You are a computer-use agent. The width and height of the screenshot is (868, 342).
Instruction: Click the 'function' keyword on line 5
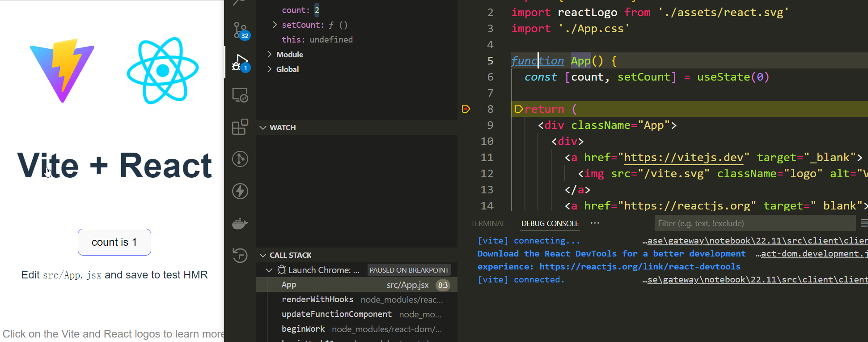click(x=538, y=61)
